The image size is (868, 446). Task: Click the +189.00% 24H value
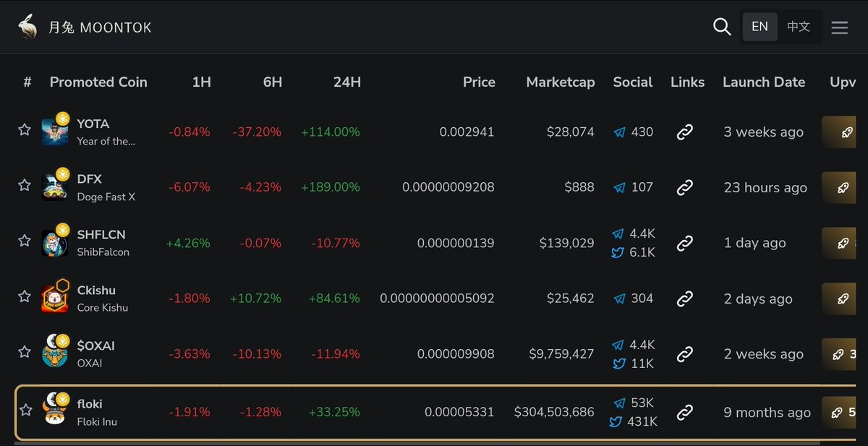point(331,187)
